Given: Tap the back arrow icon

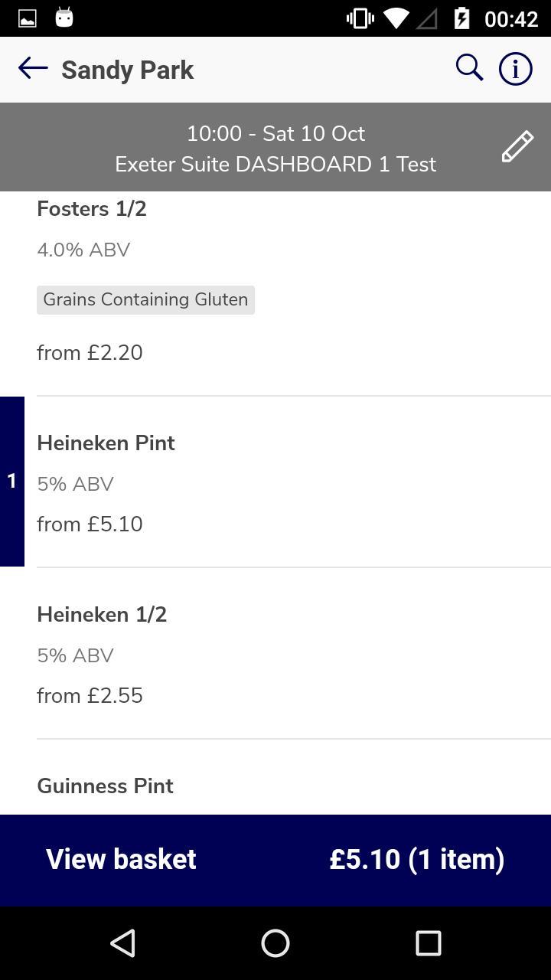Looking at the screenshot, I should click(33, 69).
